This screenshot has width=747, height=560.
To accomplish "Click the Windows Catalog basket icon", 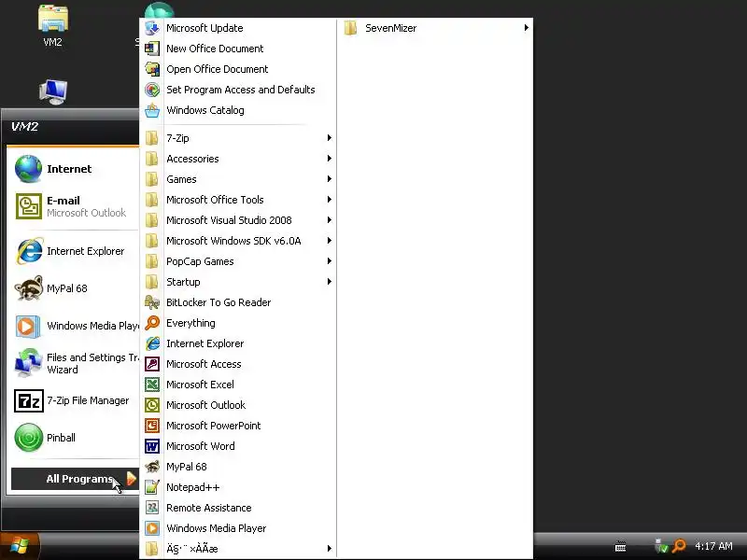I will 152,110.
